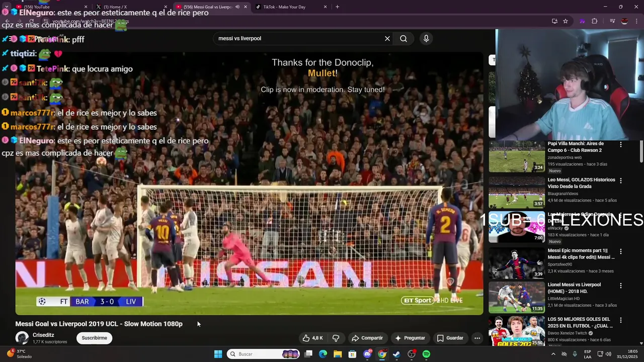
Task: Start voice search with microphone icon
Action: [x=426, y=39]
